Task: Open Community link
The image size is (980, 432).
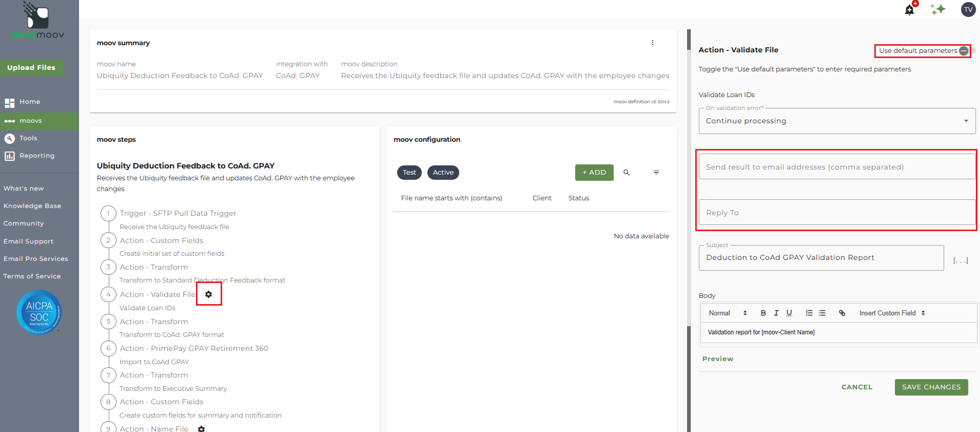Action: (24, 223)
